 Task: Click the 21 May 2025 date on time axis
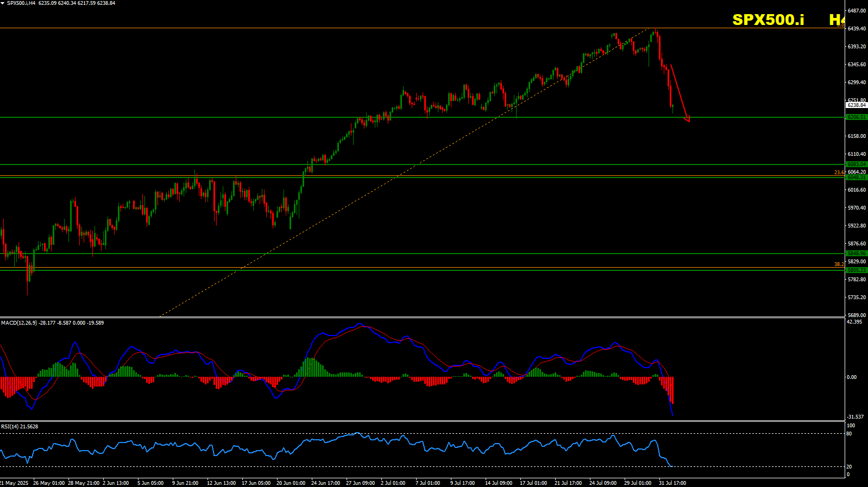click(14, 483)
